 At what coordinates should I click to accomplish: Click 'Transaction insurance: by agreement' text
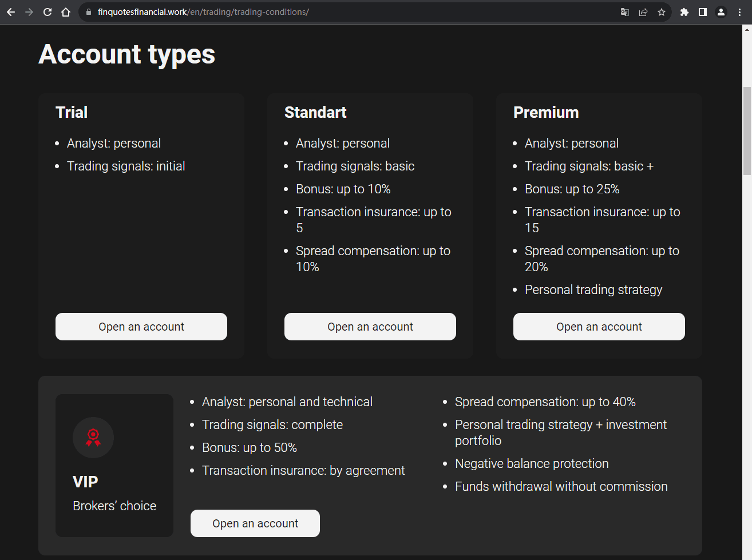[303, 470]
